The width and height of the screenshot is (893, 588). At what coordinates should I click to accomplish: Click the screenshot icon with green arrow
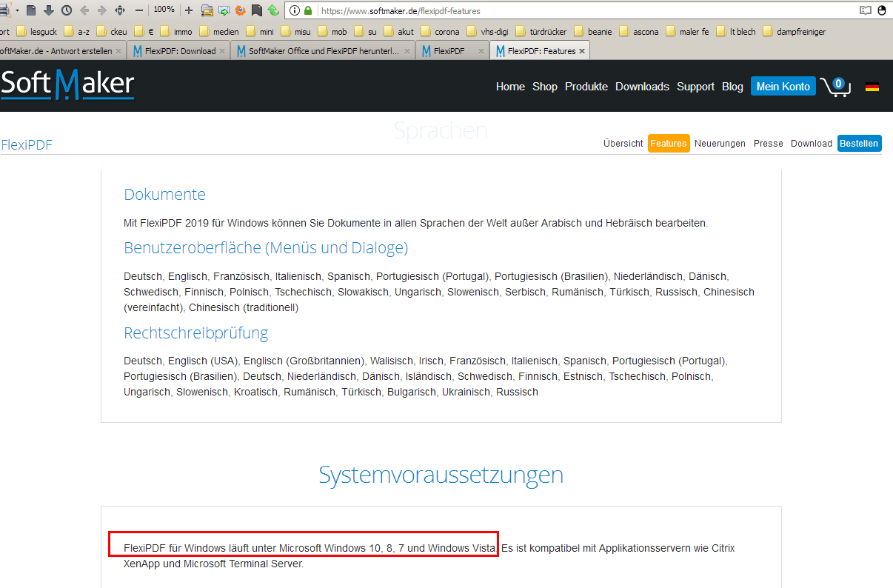pos(224,10)
